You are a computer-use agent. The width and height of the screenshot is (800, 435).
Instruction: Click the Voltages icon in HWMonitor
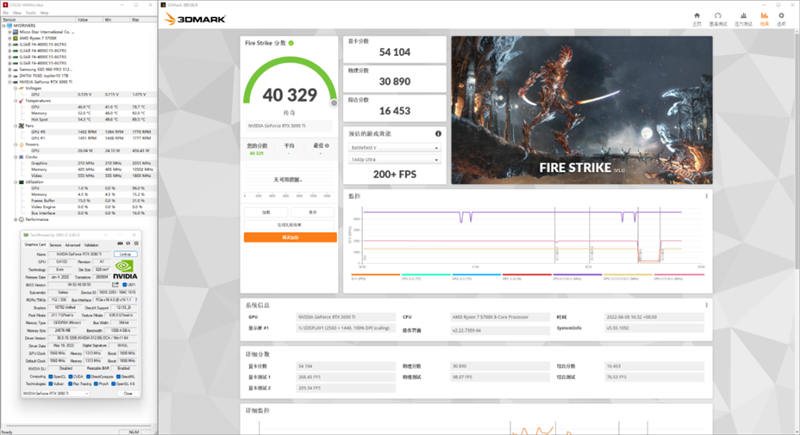coord(21,88)
